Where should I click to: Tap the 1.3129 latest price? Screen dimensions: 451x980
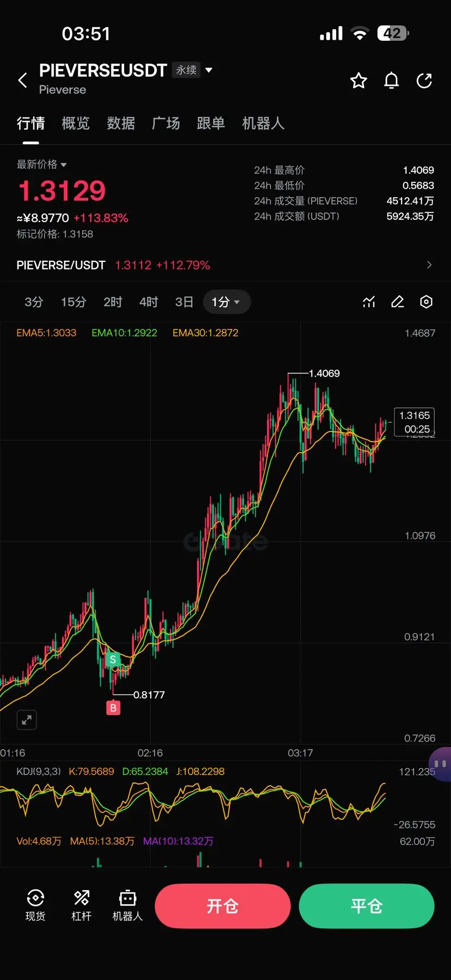click(62, 191)
